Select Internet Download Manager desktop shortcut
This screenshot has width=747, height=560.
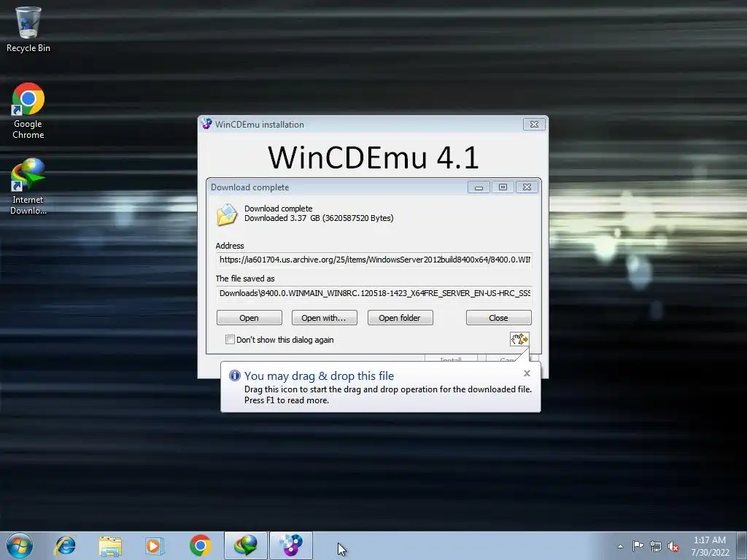(28, 187)
